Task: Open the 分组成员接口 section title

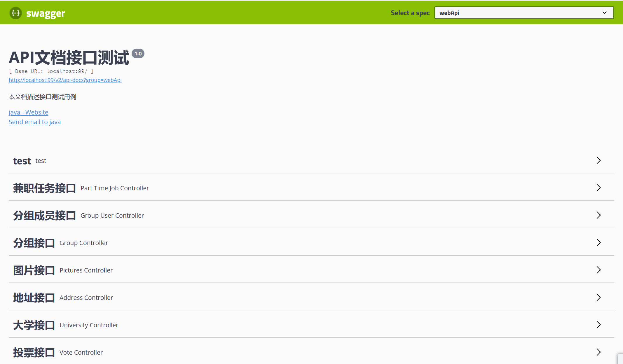Action: [44, 216]
